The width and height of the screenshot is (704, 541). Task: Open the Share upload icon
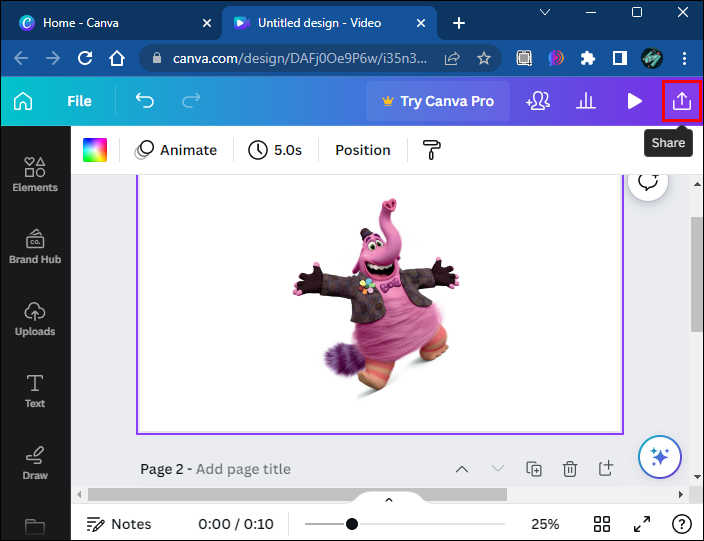coord(682,101)
